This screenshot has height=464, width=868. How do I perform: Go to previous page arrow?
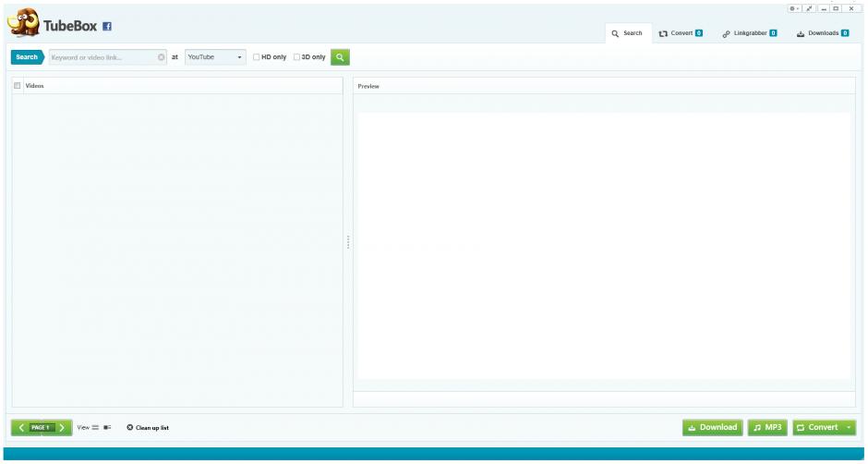[21, 428]
